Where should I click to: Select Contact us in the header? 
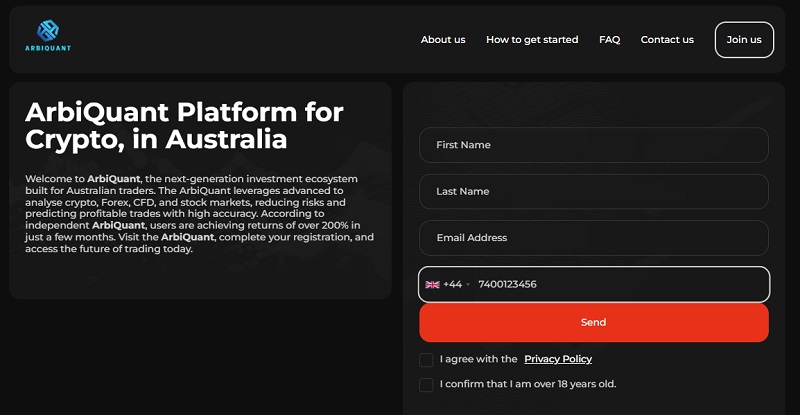click(x=667, y=40)
